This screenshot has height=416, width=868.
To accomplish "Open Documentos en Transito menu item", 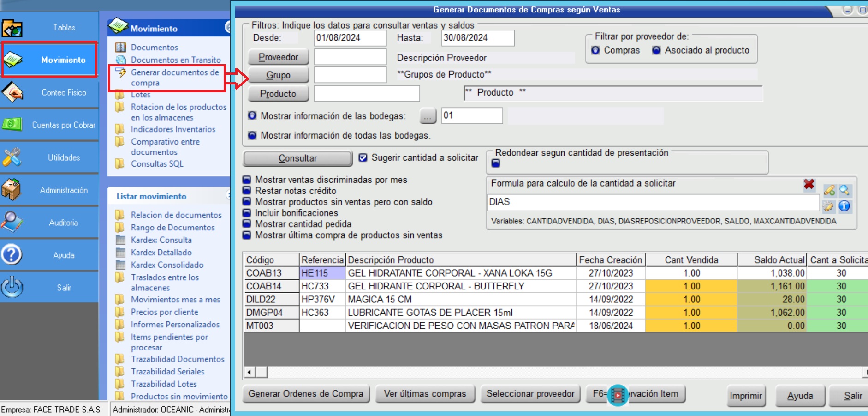I will [x=175, y=60].
